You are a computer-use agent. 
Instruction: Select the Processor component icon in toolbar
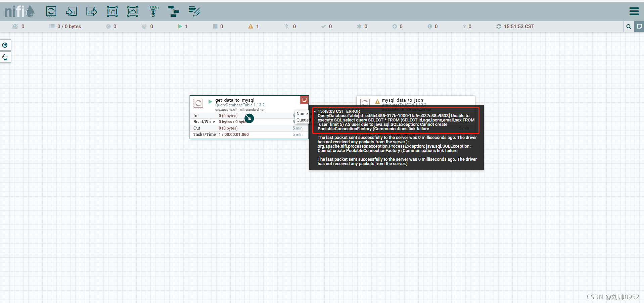(51, 12)
